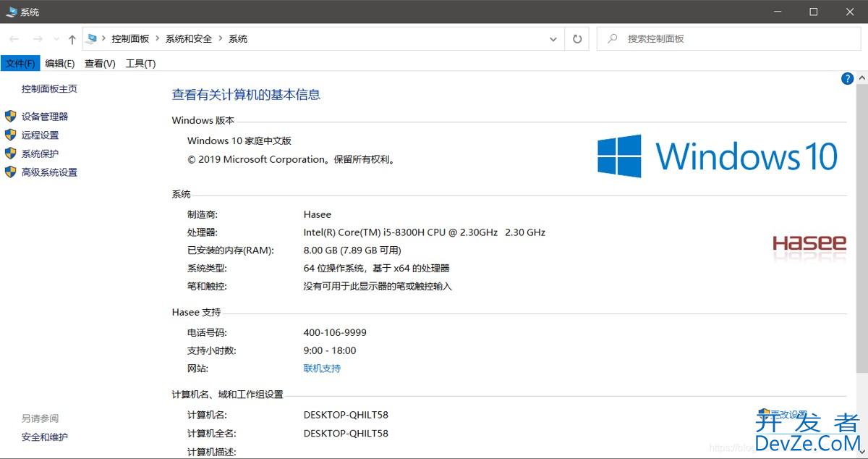
Task: Go to 控制面板主页
Action: [49, 89]
